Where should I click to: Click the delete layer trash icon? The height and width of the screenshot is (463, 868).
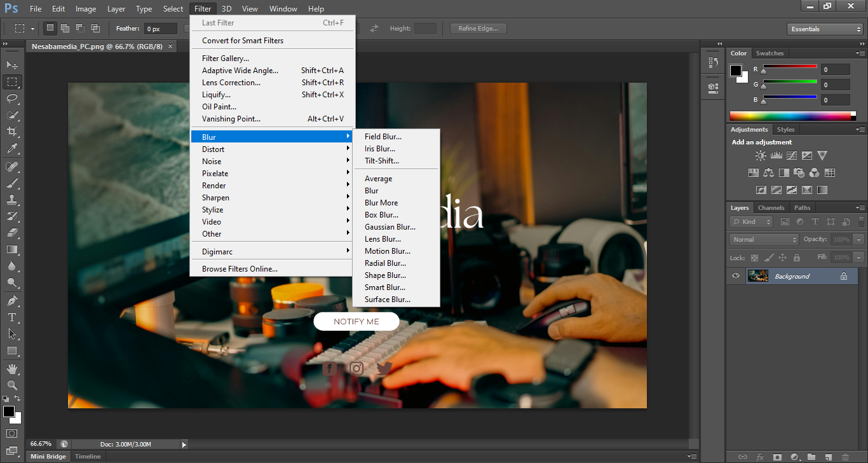point(845,457)
